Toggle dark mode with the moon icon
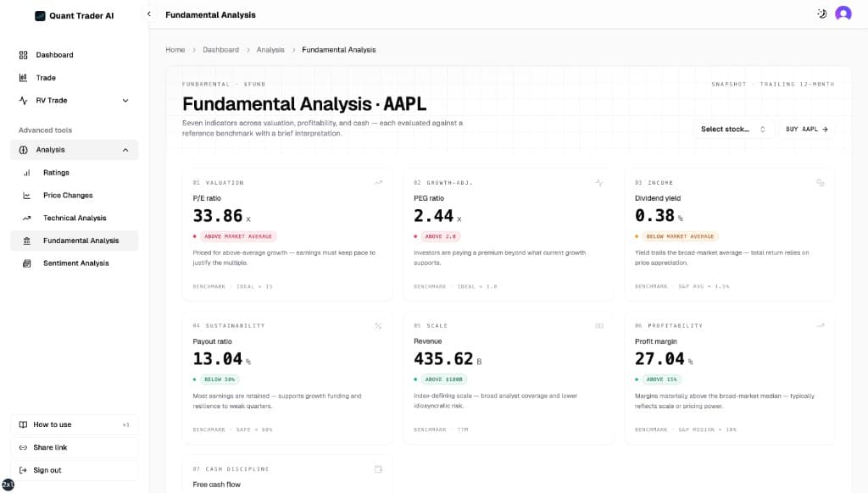This screenshot has width=868, height=493. tap(819, 14)
